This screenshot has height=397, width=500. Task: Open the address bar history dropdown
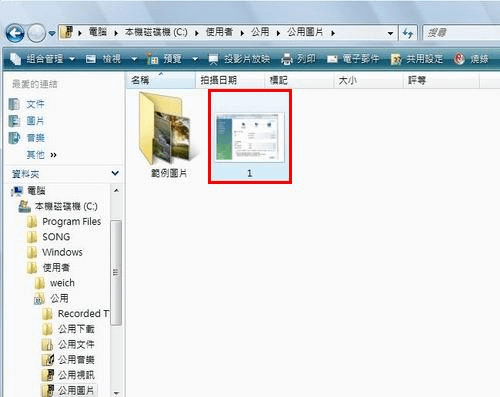[390, 33]
